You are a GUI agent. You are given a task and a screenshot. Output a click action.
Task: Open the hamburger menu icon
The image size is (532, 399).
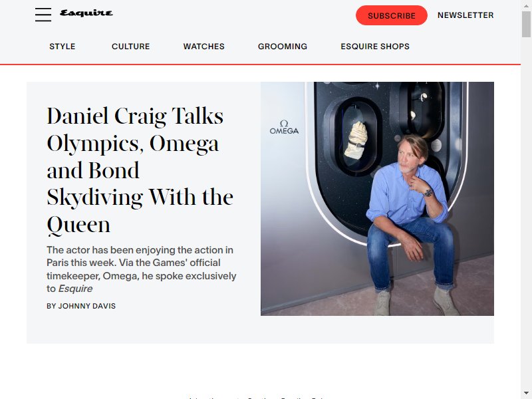(x=43, y=15)
